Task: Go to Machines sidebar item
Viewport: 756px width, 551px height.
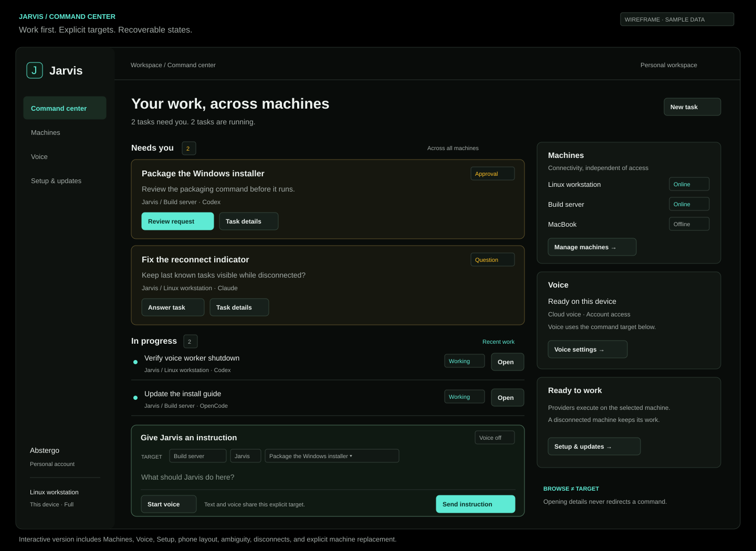Action: pos(65,132)
